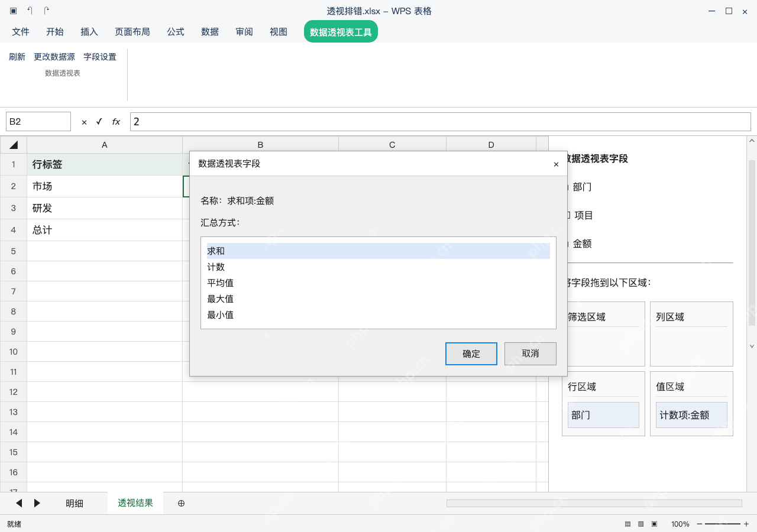757x532 pixels.
Task: Click the dotted view-mode icon in status bar
Action: tap(641, 524)
